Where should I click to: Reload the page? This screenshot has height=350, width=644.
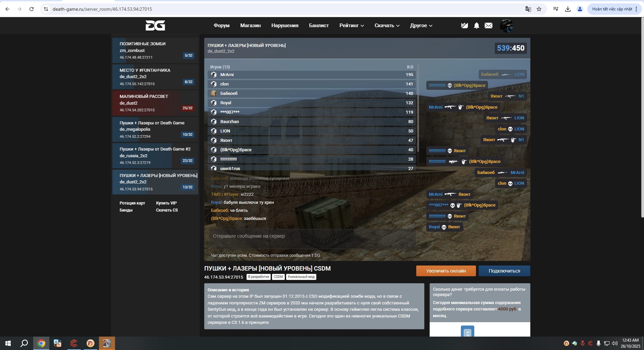pos(32,9)
